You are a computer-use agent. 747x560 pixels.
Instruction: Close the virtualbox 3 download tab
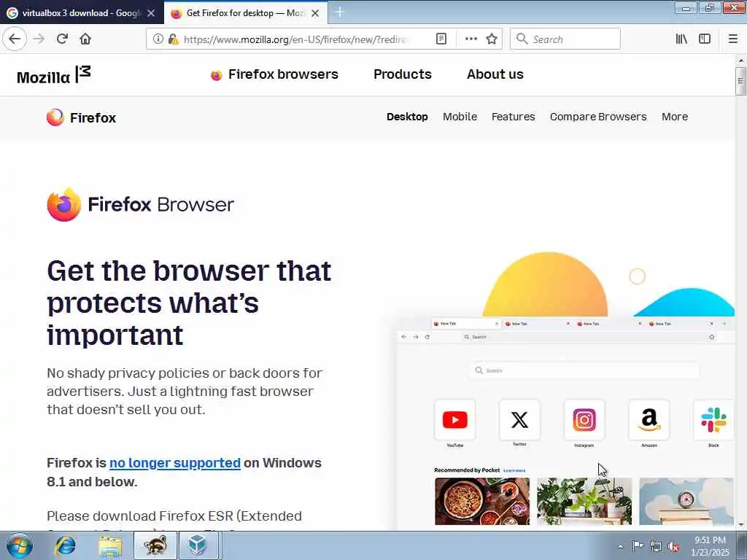[x=151, y=13]
